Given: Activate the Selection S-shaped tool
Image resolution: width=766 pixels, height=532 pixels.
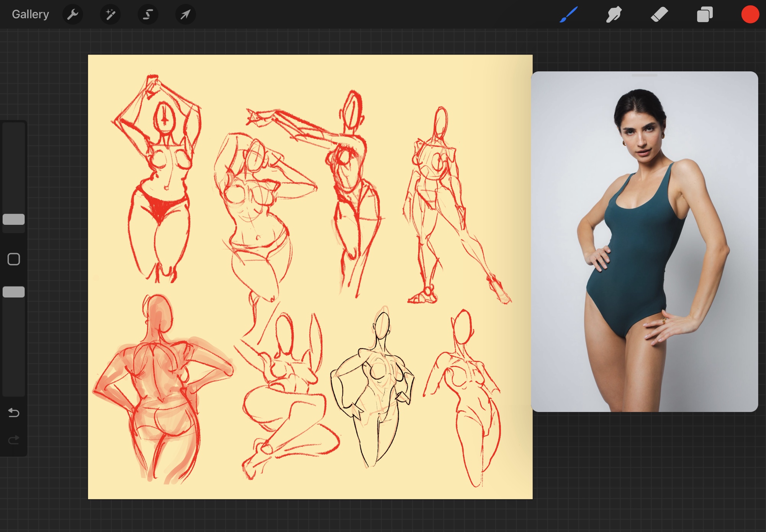Looking at the screenshot, I should pos(148,15).
